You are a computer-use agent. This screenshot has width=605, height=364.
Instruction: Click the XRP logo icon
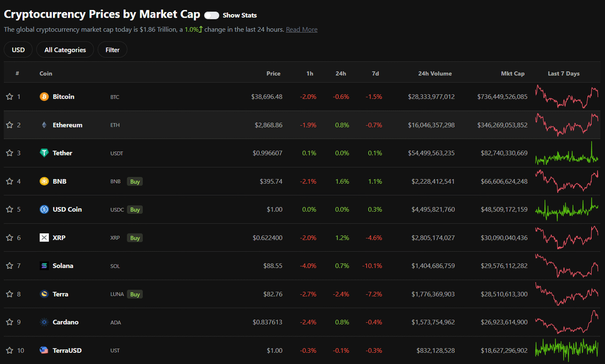[44, 237]
